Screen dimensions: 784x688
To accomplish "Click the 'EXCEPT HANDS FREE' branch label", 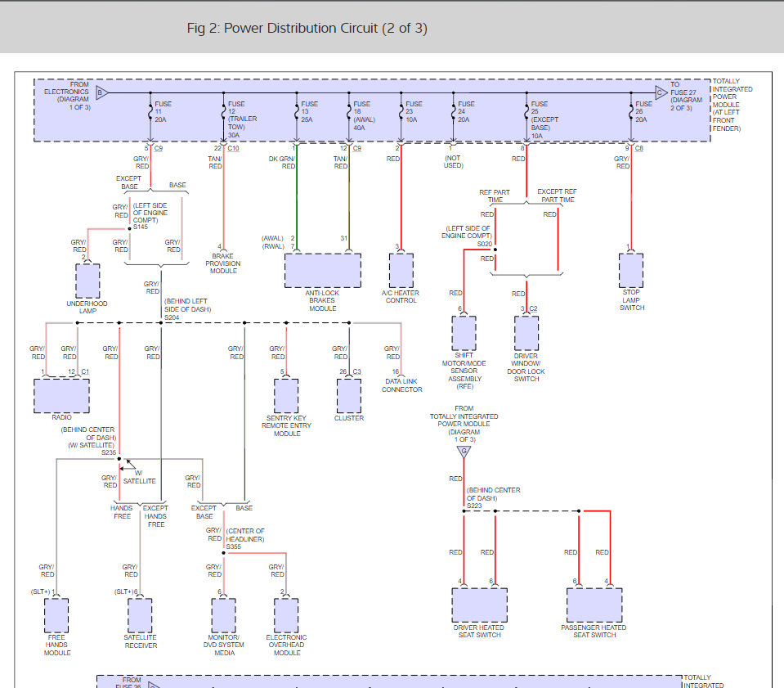I will pyautogui.click(x=155, y=516).
